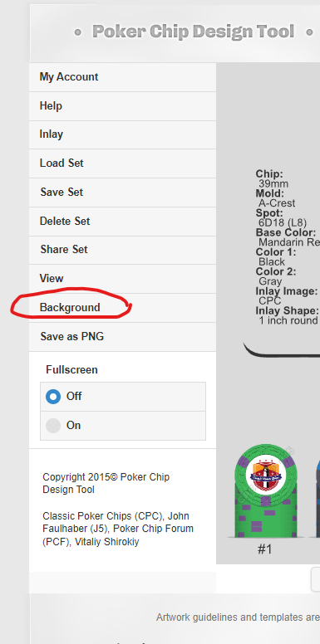
Task: Expand the Inlay section
Action: point(122,134)
